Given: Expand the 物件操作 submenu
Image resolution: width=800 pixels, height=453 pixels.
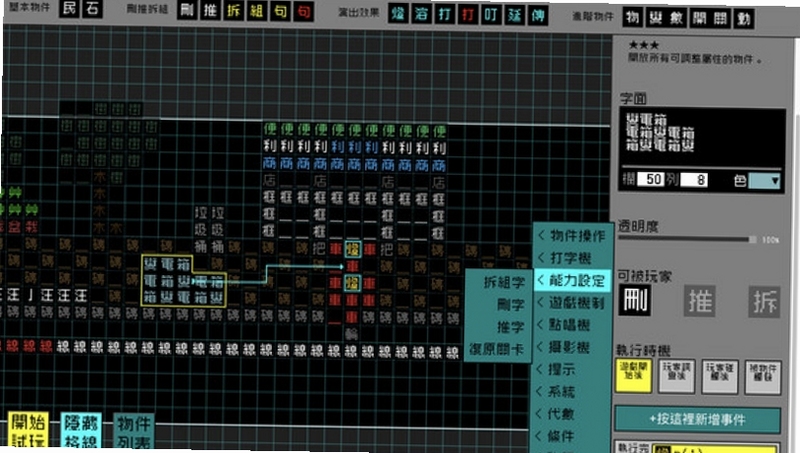Looking at the screenshot, I should (x=571, y=236).
